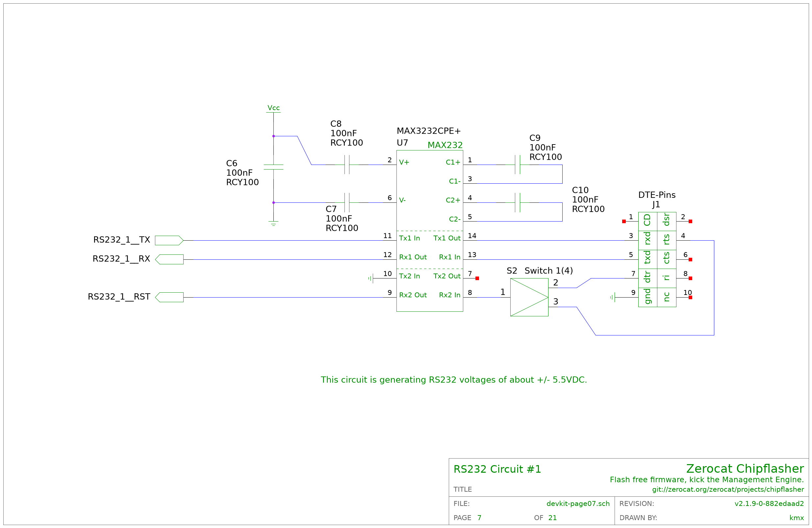This screenshot has width=812, height=528.
Task: Select the C8 capacitor symbol
Action: click(x=347, y=165)
